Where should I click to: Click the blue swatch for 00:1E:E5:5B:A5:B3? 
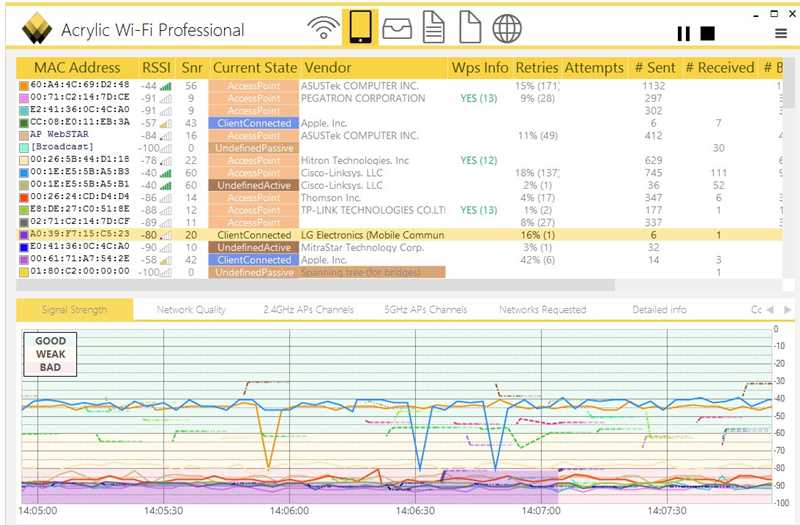23,172
